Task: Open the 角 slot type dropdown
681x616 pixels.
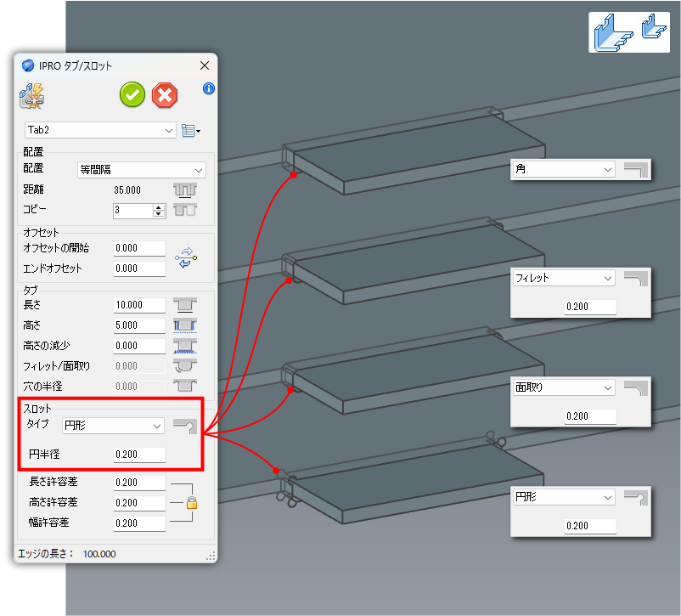Action: click(564, 169)
